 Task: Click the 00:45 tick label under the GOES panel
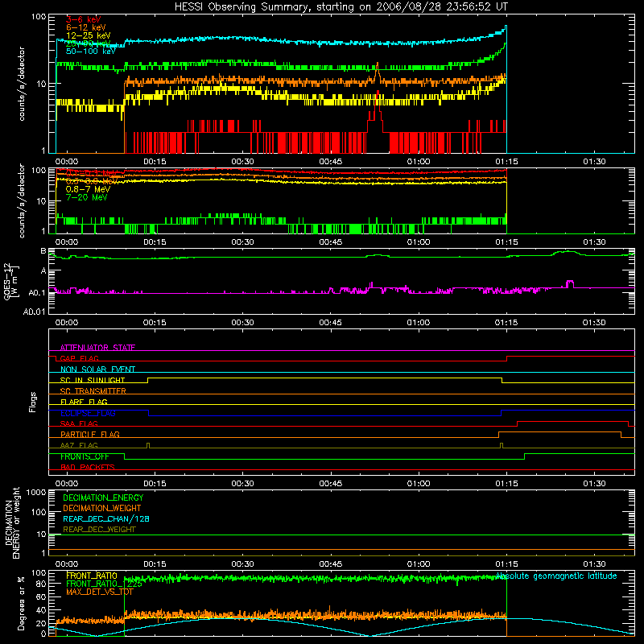pos(330,323)
